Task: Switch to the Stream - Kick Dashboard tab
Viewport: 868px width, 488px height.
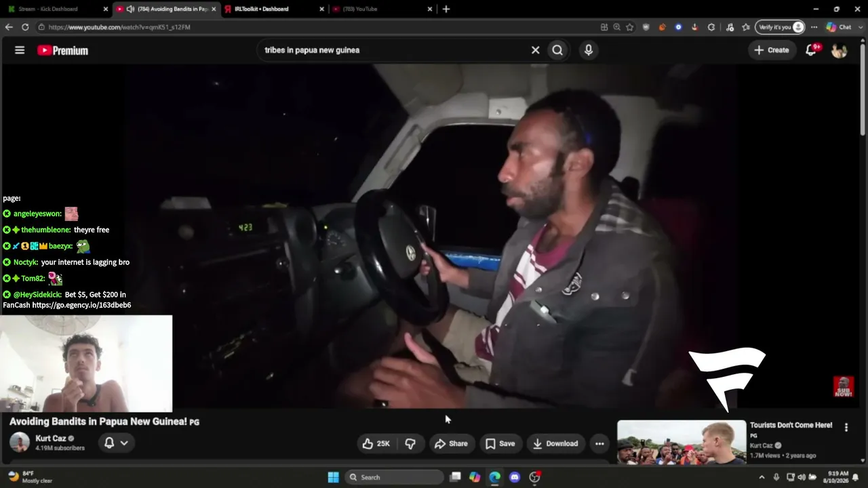Action: [56, 9]
